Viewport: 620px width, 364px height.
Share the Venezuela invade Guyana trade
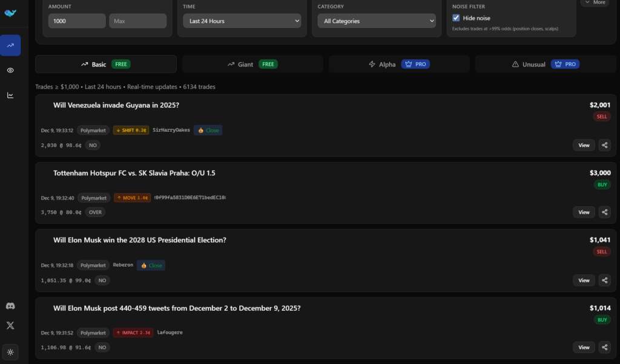[x=604, y=145]
